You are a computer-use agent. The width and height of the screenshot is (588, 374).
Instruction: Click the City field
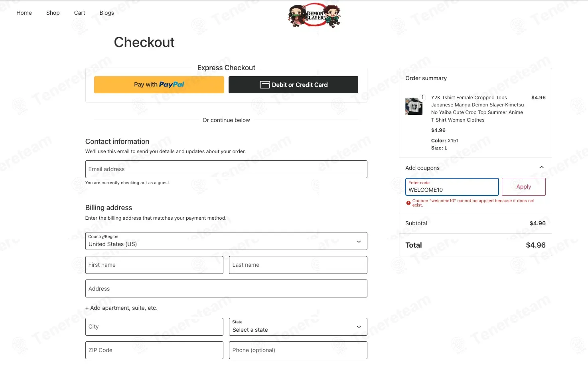154,327
